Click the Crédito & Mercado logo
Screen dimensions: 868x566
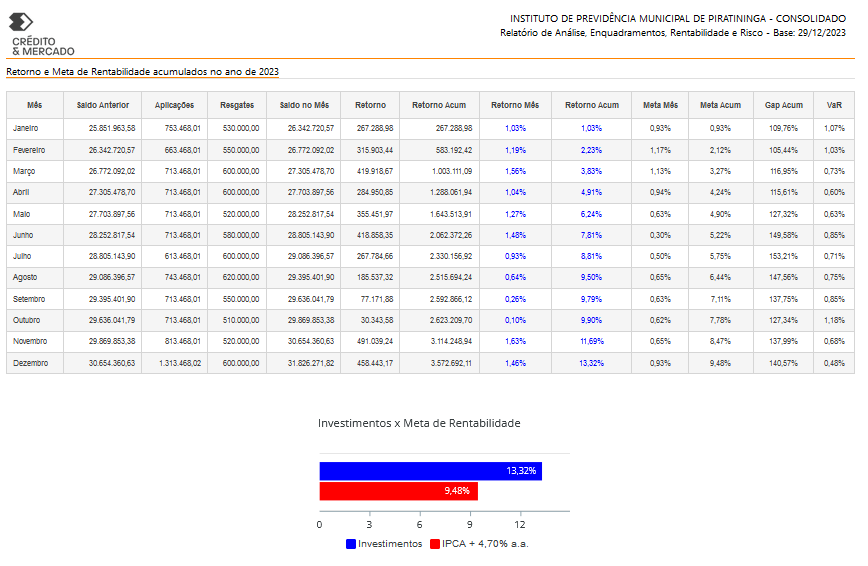tap(42, 34)
